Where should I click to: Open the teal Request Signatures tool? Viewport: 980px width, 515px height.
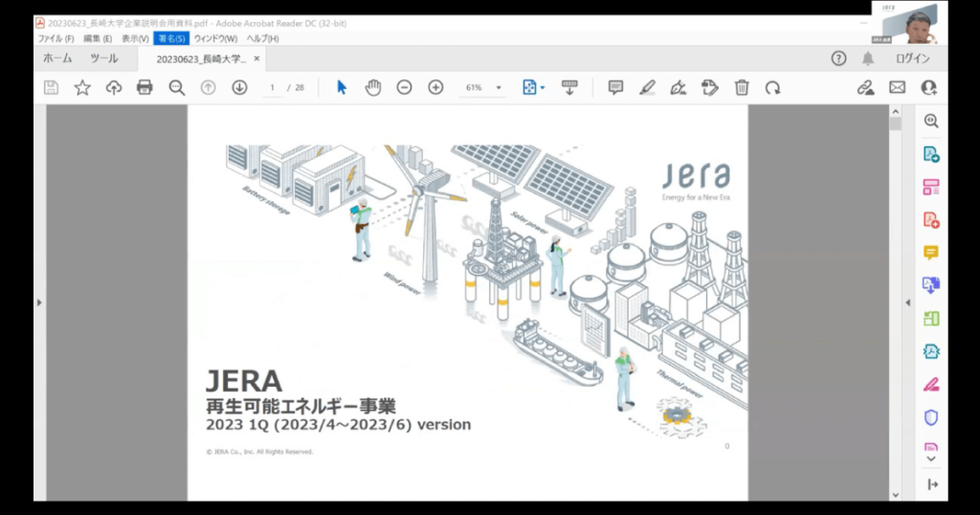[x=931, y=351]
